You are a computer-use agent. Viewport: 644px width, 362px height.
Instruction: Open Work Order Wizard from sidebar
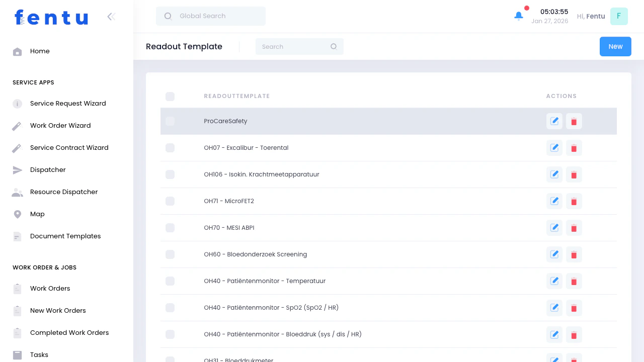click(60, 126)
